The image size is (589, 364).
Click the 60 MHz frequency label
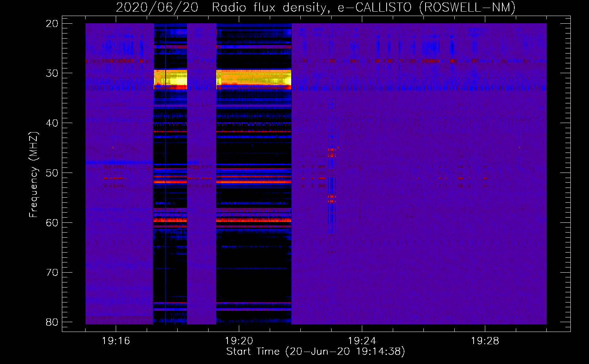[x=52, y=223]
